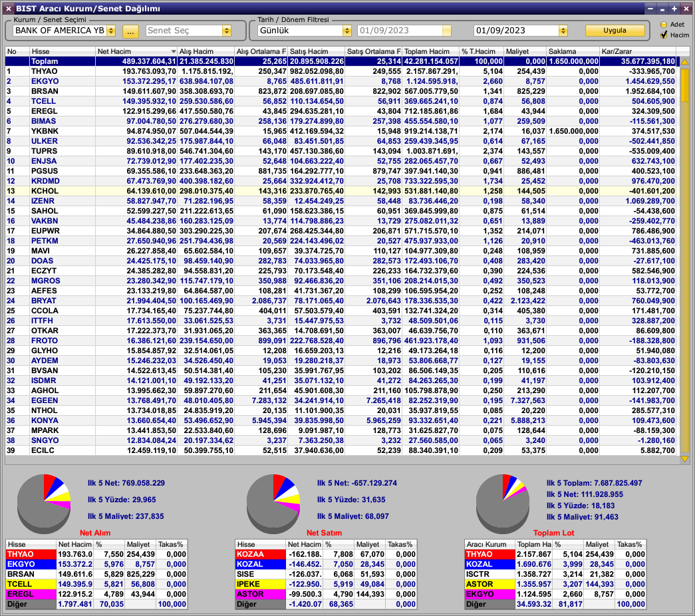Select the SAHOL stock name
The height and width of the screenshot is (616, 695).
(x=45, y=211)
